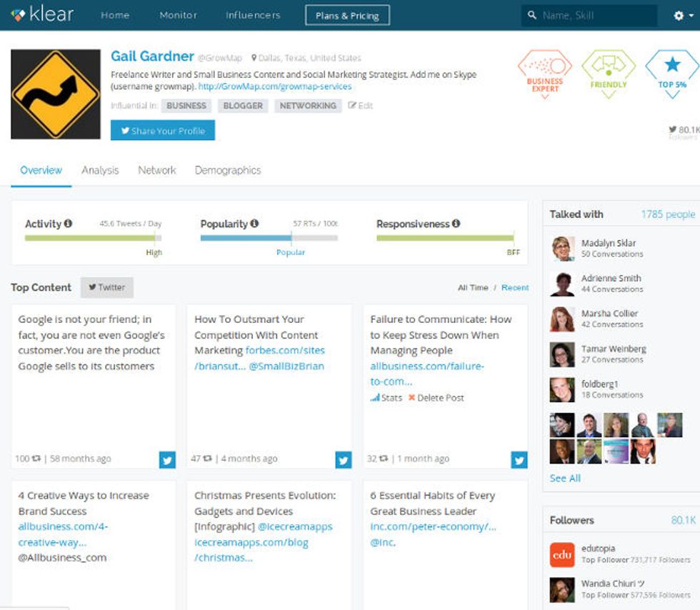Click the Plans & Pricing button
The width and height of the screenshot is (700, 610).
(x=347, y=16)
